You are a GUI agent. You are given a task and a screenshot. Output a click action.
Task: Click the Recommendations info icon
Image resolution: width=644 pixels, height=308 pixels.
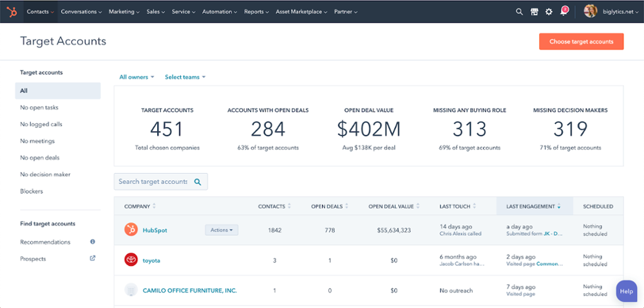(x=92, y=242)
